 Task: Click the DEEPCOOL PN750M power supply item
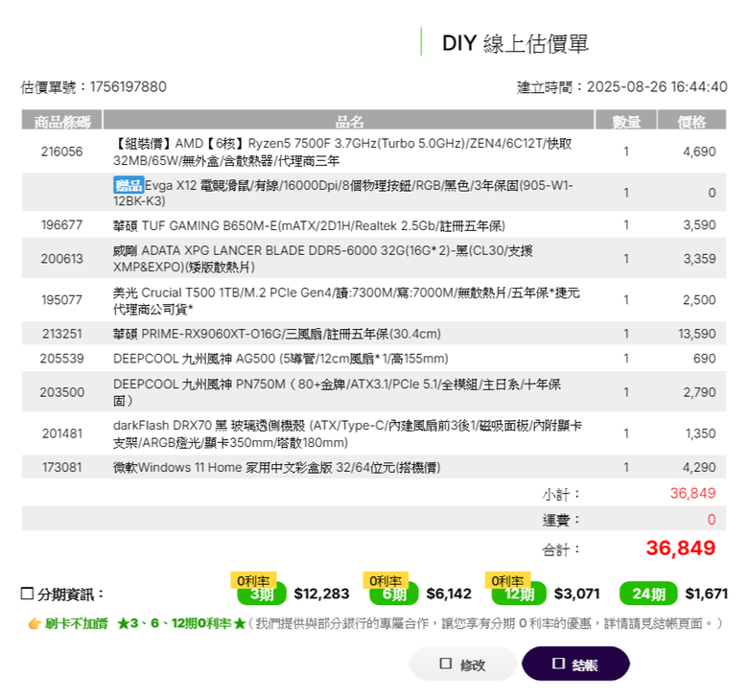(337, 392)
